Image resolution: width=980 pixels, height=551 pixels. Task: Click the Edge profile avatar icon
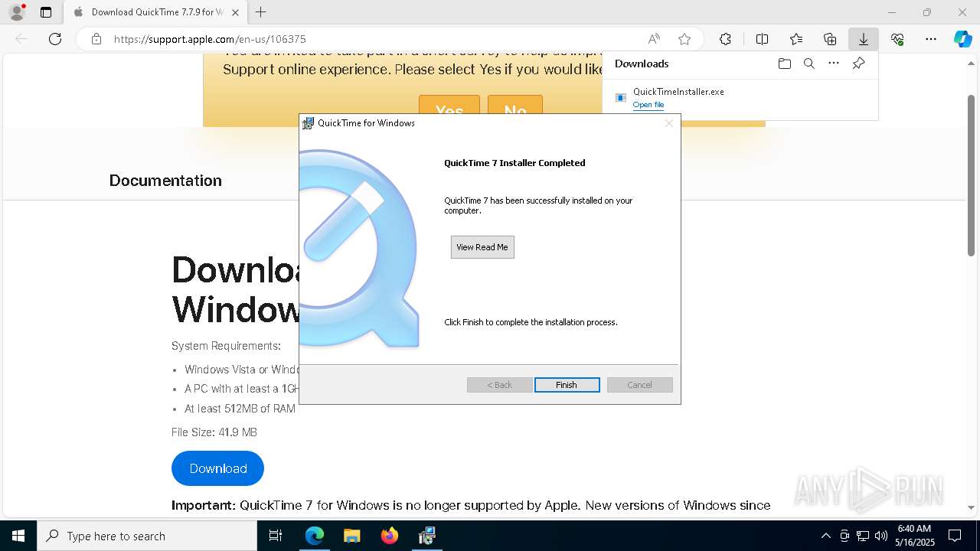pos(17,12)
